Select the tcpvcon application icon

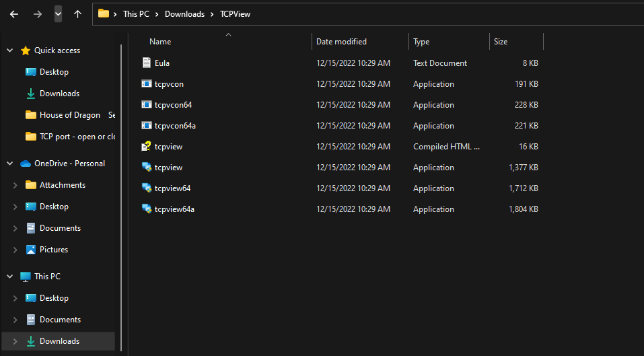[147, 83]
